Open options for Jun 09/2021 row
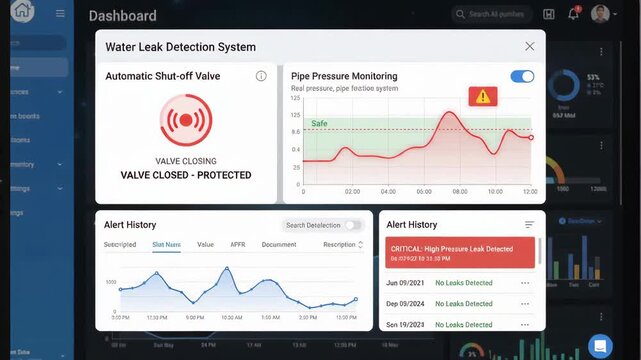This screenshot has height=360, width=641. tap(525, 283)
